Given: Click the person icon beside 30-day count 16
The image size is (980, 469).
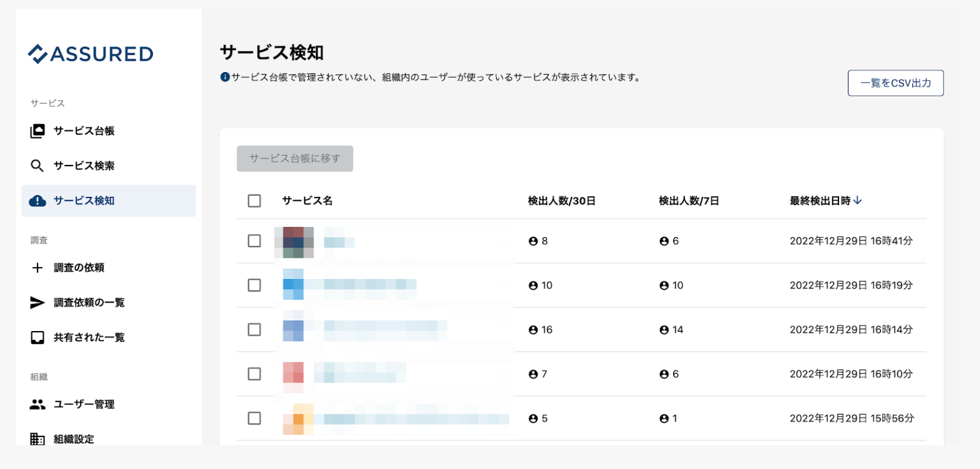Looking at the screenshot, I should [533, 329].
